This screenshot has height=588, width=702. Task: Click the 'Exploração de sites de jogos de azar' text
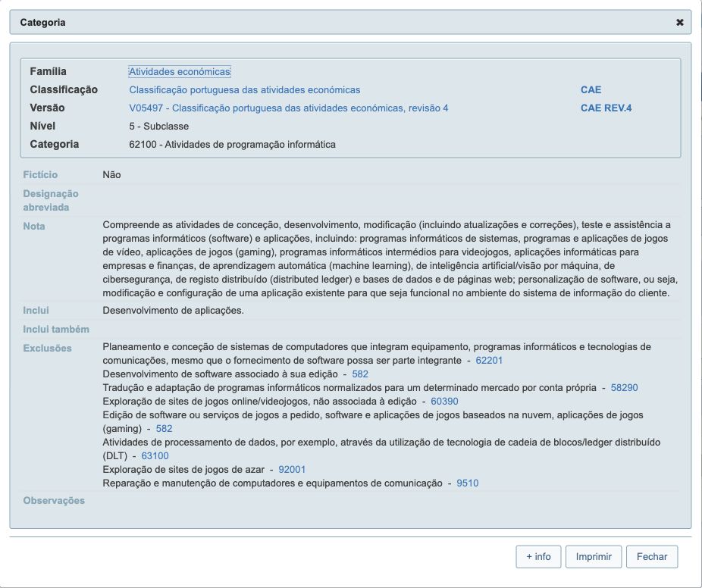click(183, 470)
